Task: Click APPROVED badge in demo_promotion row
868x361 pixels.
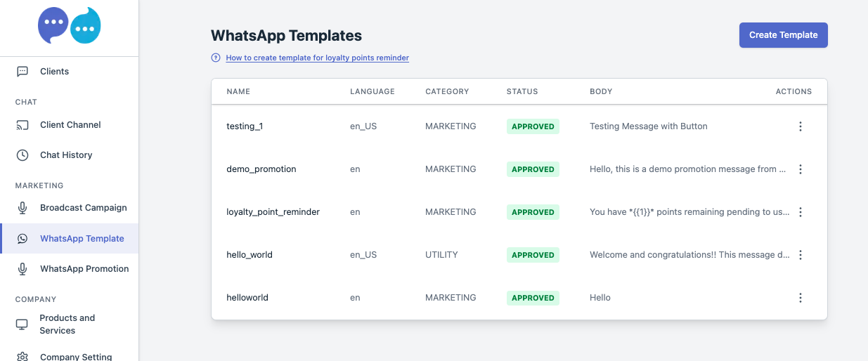Action: click(x=533, y=169)
